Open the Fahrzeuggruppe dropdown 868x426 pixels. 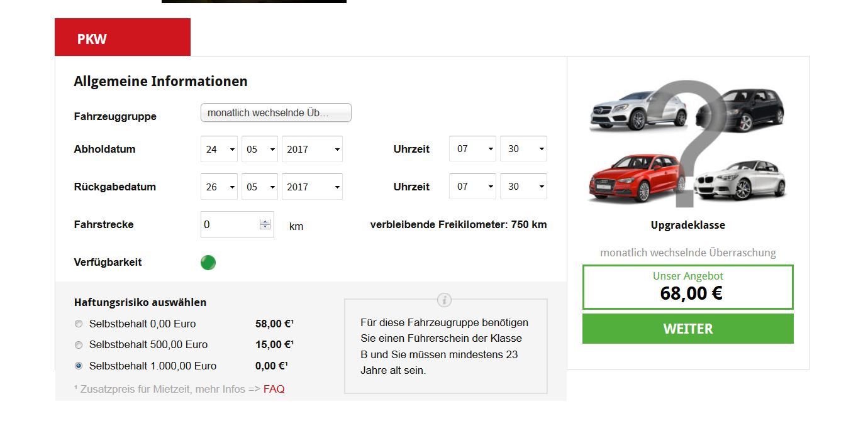[275, 113]
